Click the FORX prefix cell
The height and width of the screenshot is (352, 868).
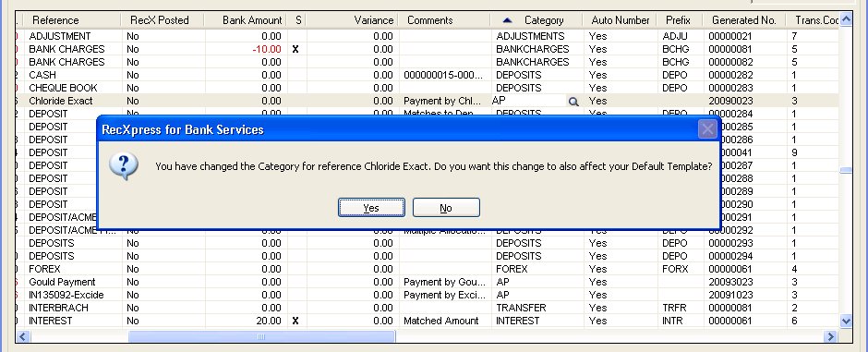[675, 269]
